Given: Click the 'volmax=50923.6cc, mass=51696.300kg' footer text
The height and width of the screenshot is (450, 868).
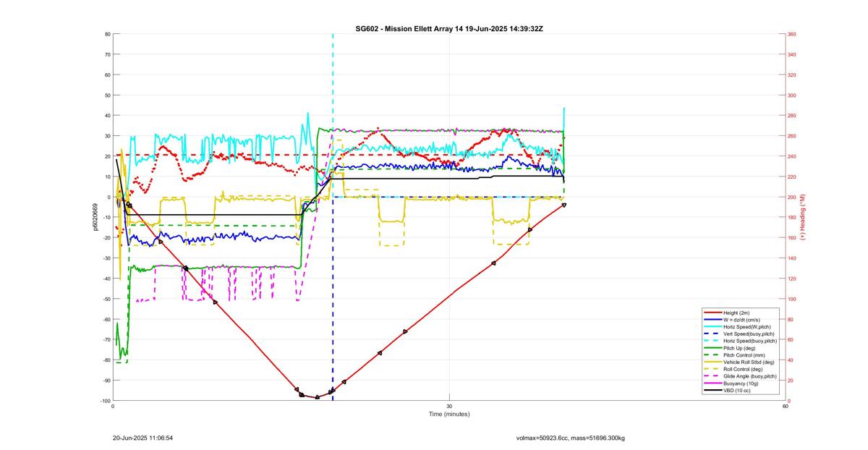Looking at the screenshot, I should coord(571,438).
